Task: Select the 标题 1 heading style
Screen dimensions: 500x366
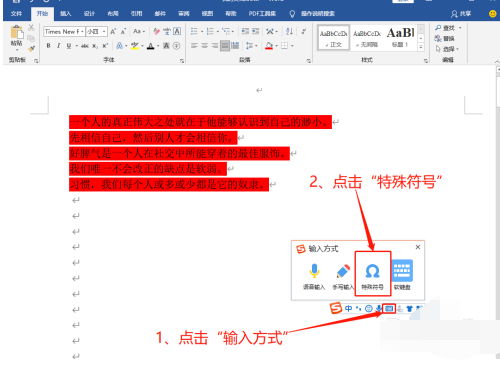Action: click(x=400, y=37)
